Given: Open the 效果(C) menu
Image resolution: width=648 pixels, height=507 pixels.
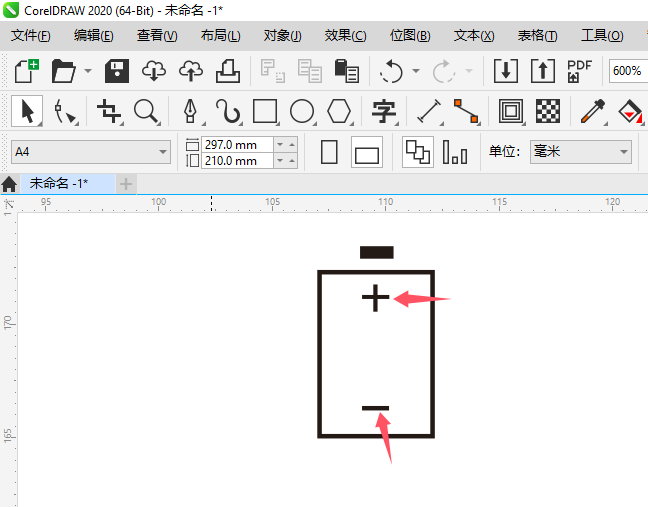Looking at the screenshot, I should click(345, 36).
